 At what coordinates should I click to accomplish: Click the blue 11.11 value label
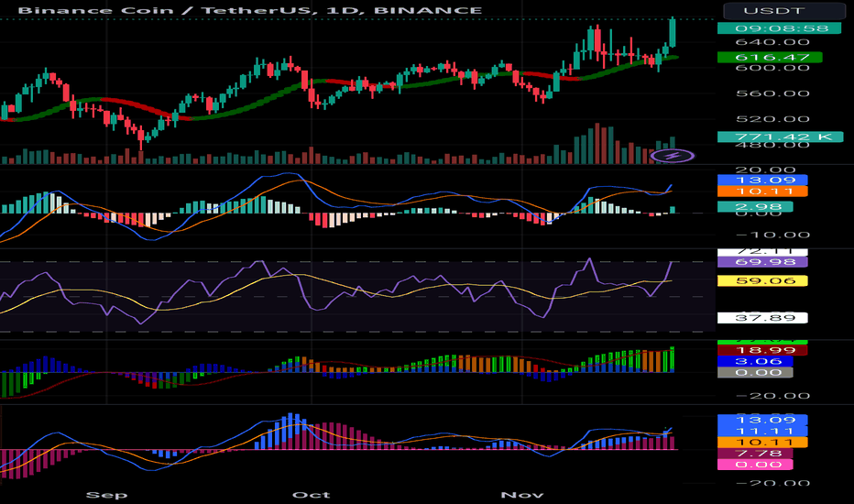point(762,431)
